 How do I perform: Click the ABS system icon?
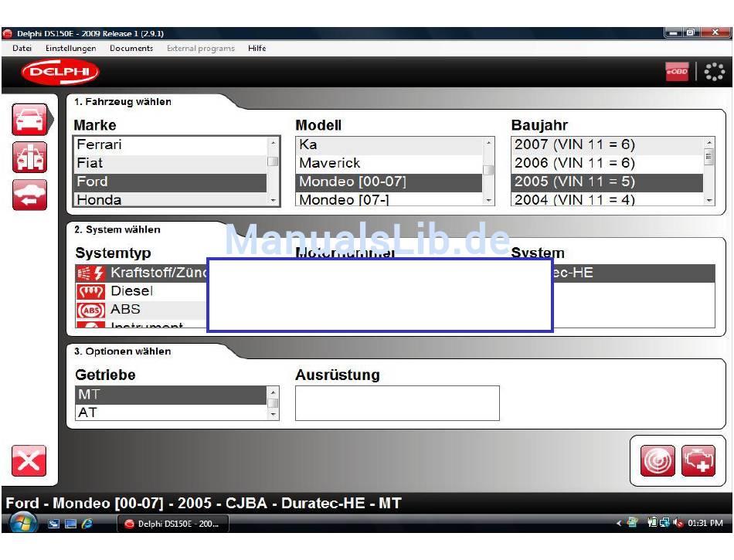point(91,310)
